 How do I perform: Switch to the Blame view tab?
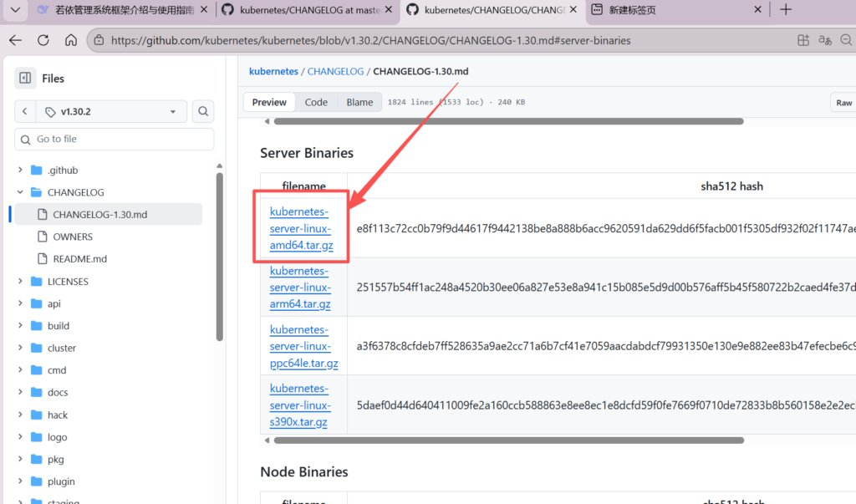[359, 102]
